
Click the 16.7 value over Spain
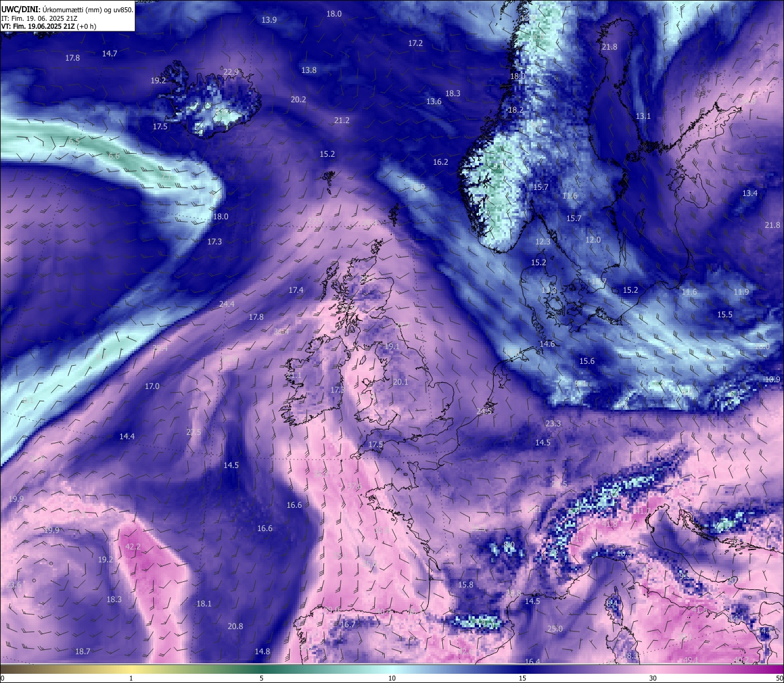click(348, 624)
